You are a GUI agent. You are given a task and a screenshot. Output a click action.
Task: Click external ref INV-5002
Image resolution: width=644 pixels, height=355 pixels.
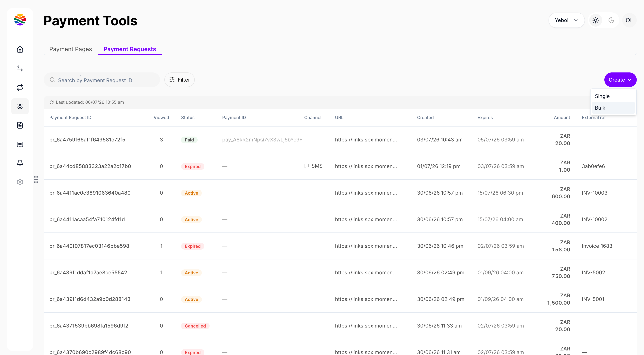(593, 272)
